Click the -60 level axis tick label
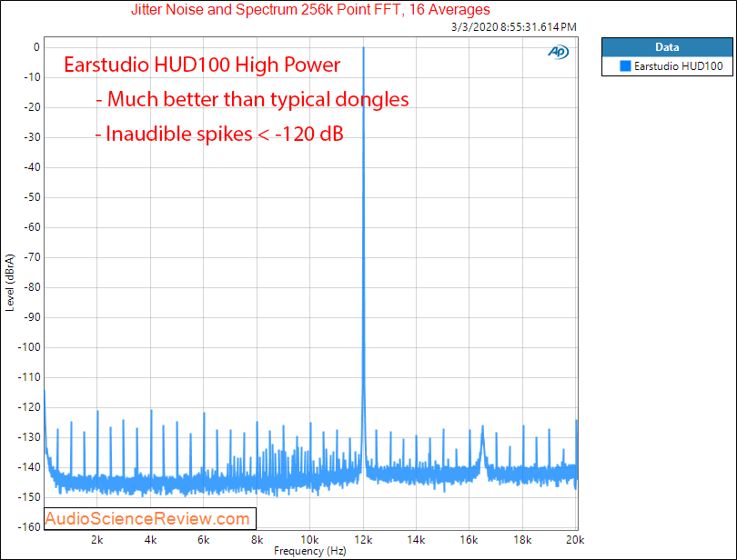 coord(32,227)
